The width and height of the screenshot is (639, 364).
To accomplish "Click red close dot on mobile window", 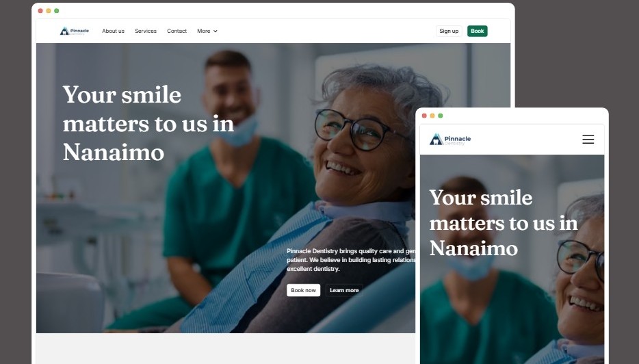I will tap(424, 116).
